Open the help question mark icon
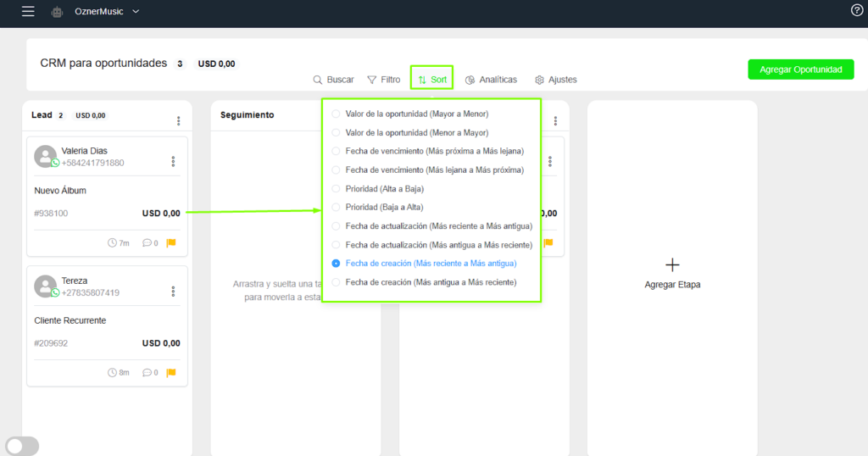Viewport: 868px width, 456px height. tap(856, 10)
